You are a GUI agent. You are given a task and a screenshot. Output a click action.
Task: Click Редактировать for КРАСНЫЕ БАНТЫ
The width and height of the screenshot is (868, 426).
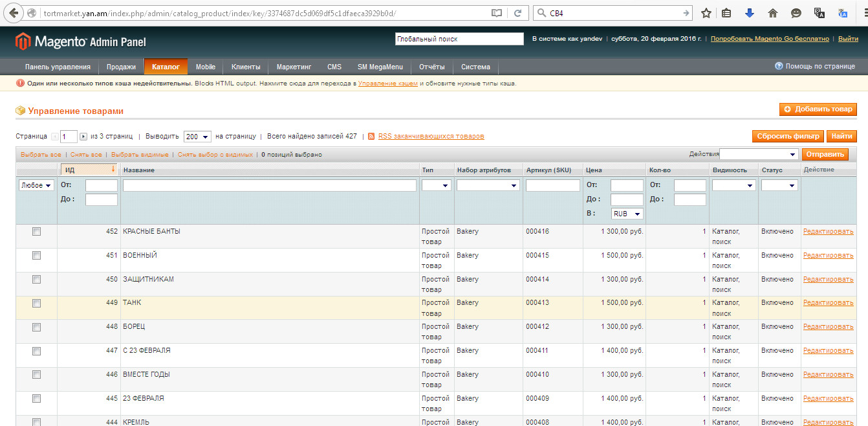point(828,231)
